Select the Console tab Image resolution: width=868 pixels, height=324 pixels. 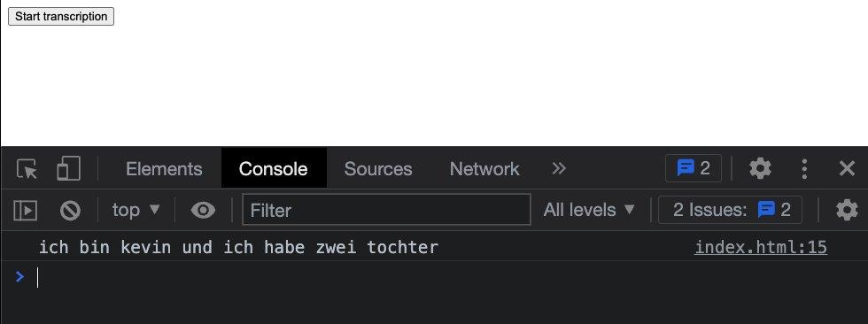pyautogui.click(x=274, y=168)
